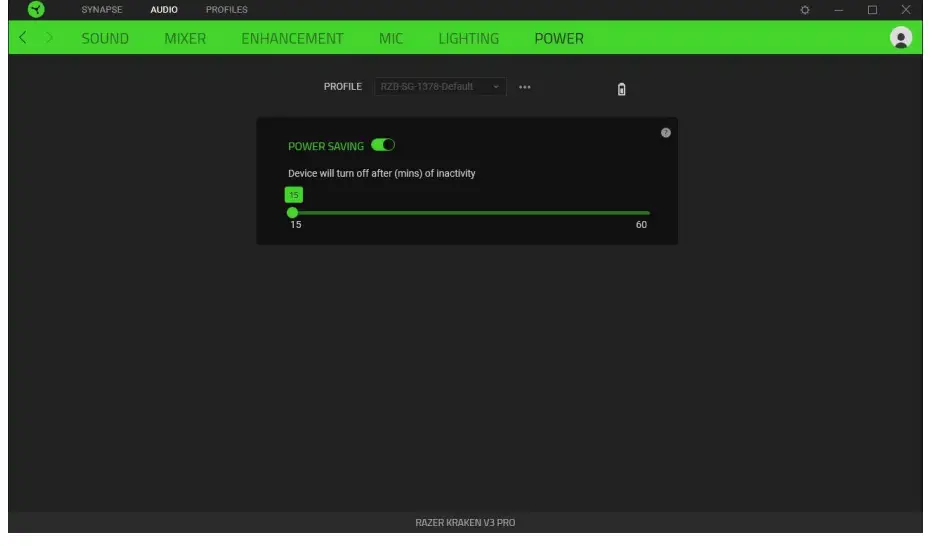Screen dimensions: 938x546
Task: Click the Power Saving label
Action: click(326, 147)
